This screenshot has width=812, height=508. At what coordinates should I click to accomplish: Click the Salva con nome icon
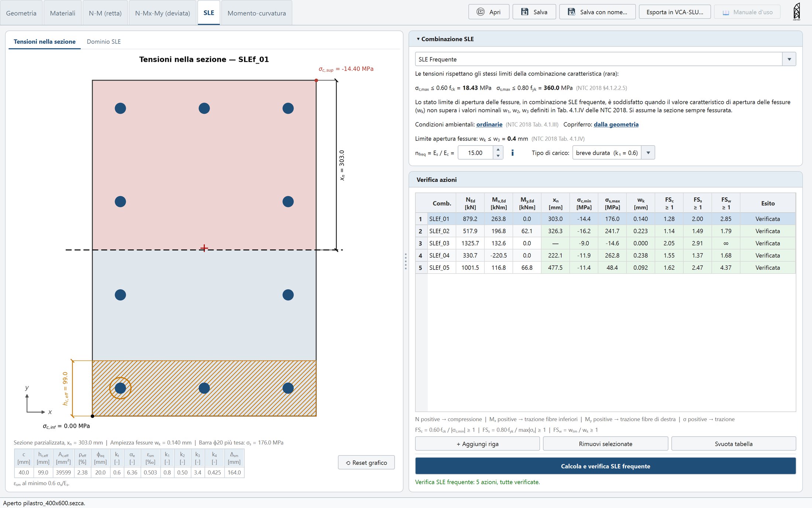coord(571,12)
